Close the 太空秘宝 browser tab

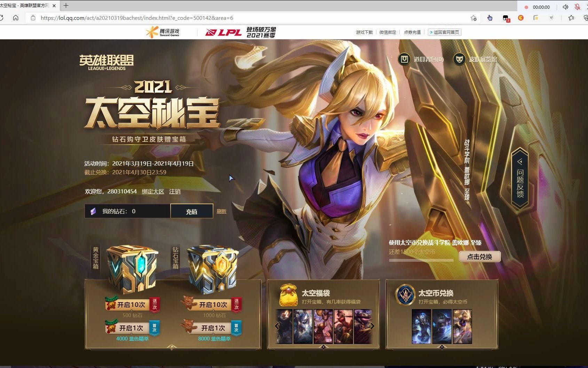tap(54, 6)
